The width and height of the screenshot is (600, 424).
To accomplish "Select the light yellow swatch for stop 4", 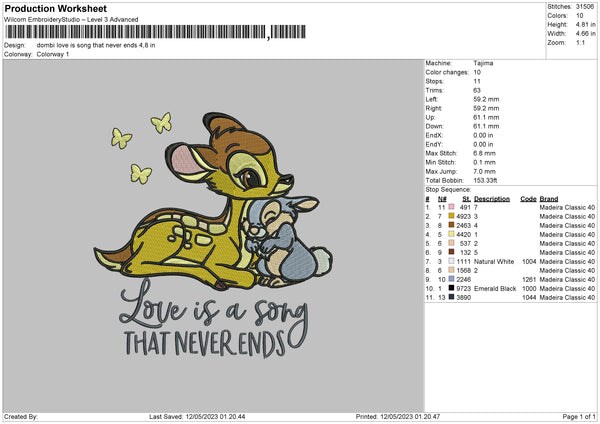I will pos(452,234).
